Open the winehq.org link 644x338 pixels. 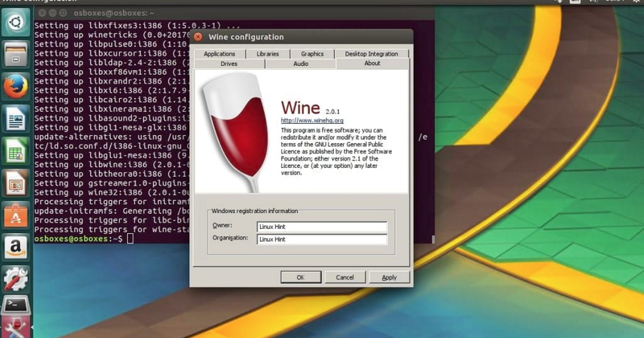point(312,120)
